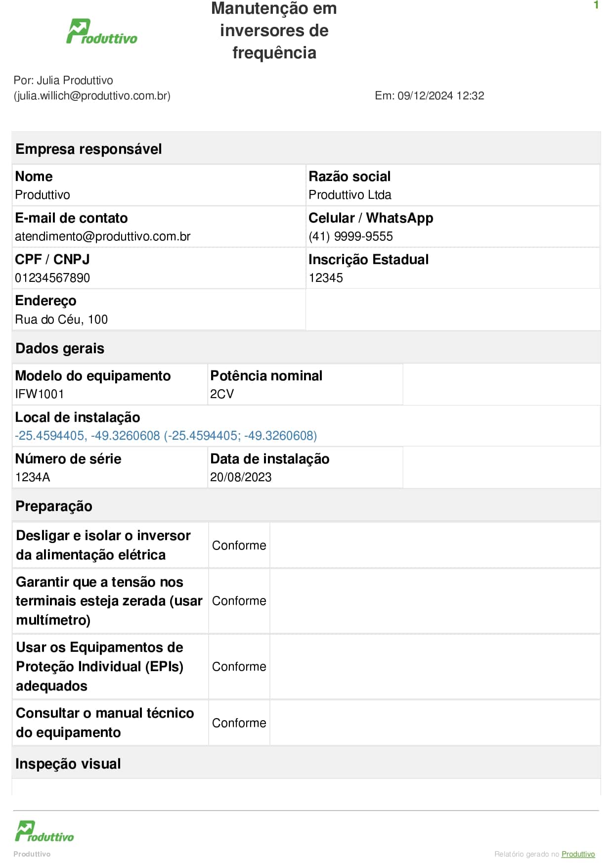Select the Preparação section header
The image size is (613, 868).
54,506
